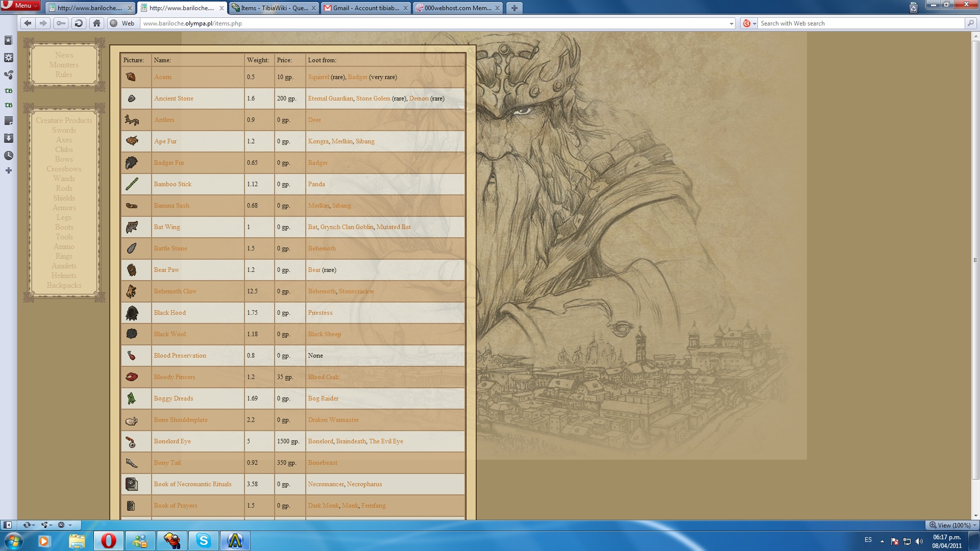The image size is (980, 551).
Task: Click the Ancient Stone item link
Action: click(x=174, y=98)
